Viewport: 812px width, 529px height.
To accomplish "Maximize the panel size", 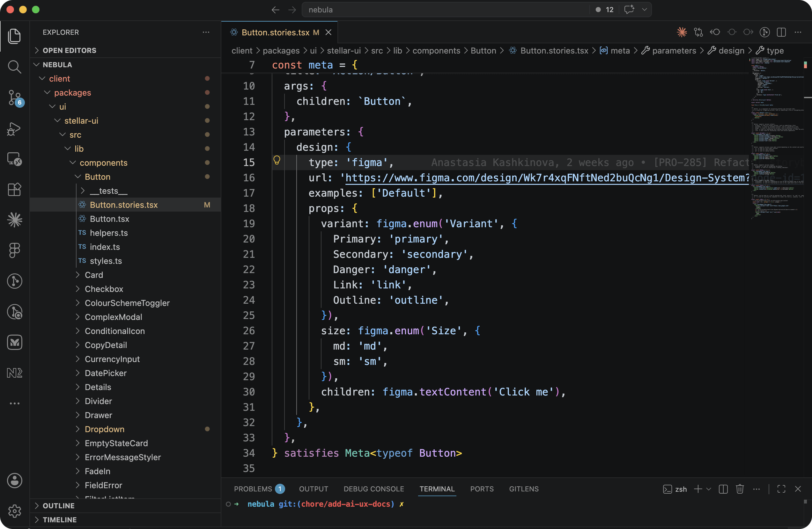I will pyautogui.click(x=781, y=489).
